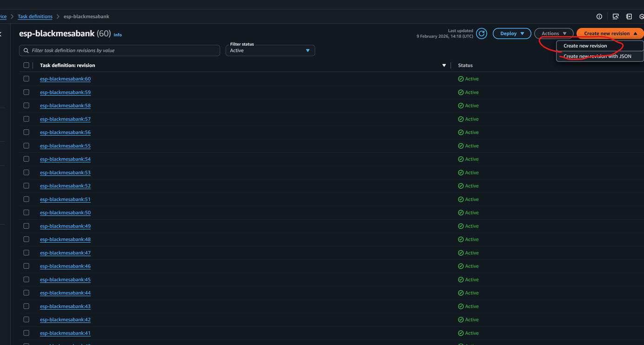Open the Deploy dropdown

pyautogui.click(x=511, y=33)
